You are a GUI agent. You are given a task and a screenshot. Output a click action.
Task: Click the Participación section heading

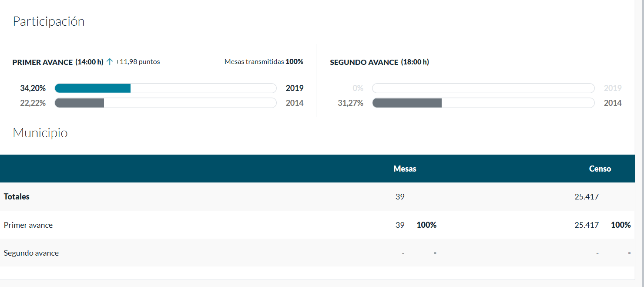click(x=48, y=21)
